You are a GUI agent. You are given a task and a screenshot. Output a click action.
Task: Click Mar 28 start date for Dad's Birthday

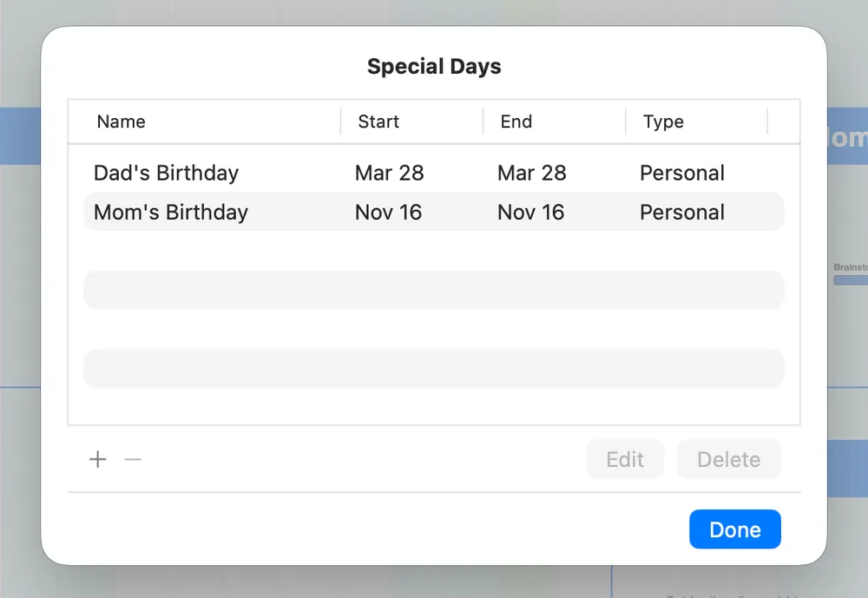[389, 173]
